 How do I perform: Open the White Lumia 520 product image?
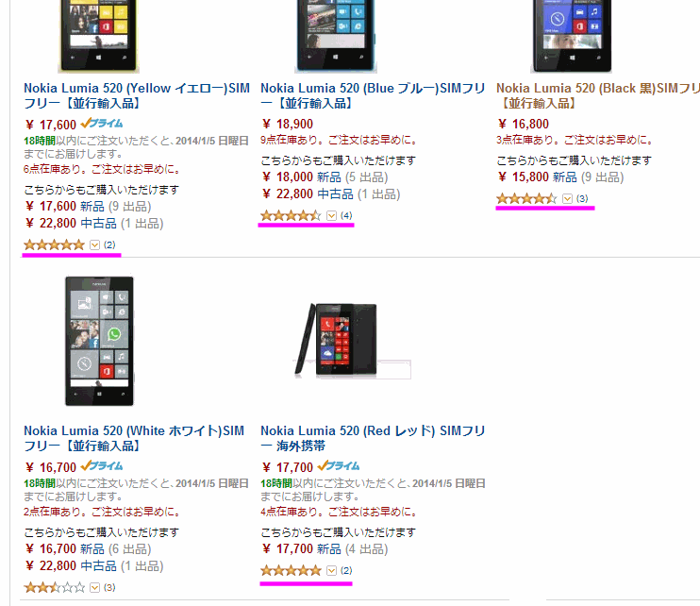tap(99, 341)
